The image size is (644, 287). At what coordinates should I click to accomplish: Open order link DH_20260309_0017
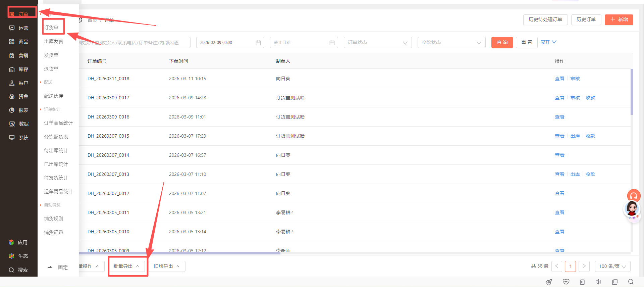[x=108, y=98]
